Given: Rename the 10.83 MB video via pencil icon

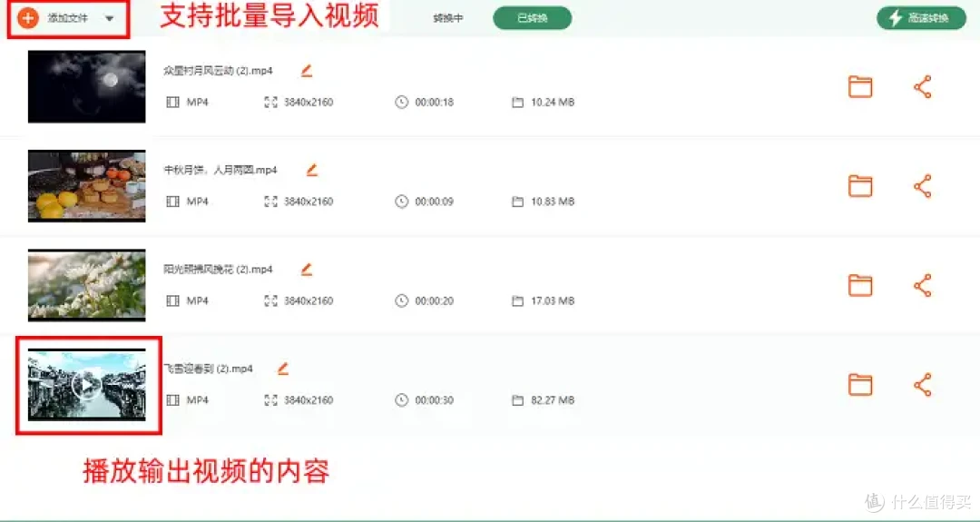Looking at the screenshot, I should tap(312, 170).
